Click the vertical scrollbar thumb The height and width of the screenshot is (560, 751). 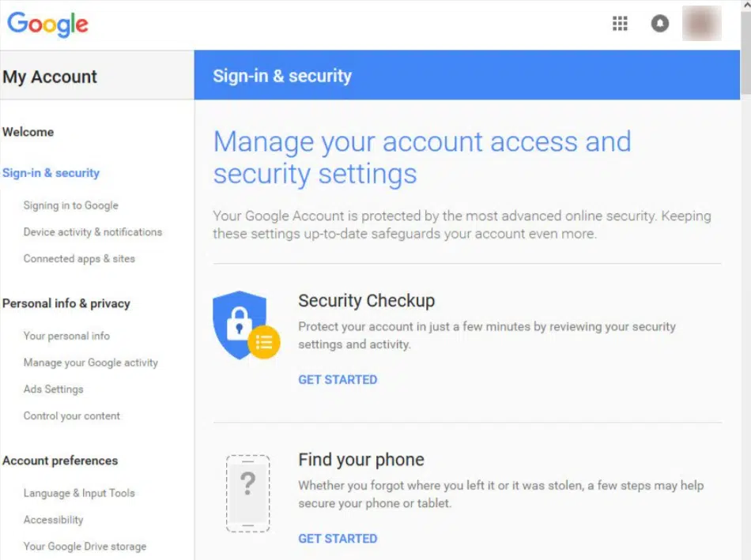pyautogui.click(x=745, y=53)
